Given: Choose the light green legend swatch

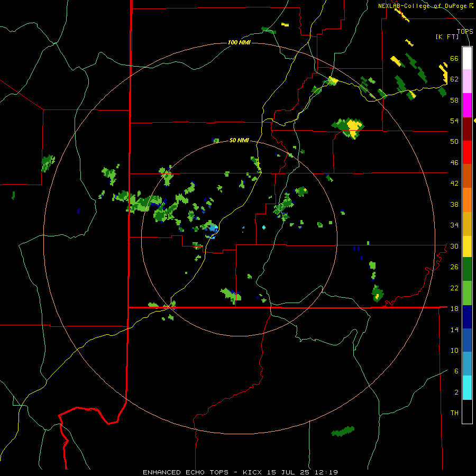Looking at the screenshot, I should (x=467, y=293).
